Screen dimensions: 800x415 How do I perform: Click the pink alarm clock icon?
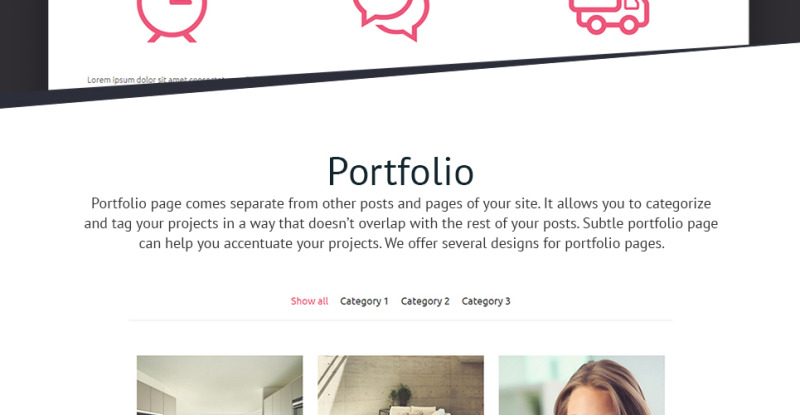172,20
